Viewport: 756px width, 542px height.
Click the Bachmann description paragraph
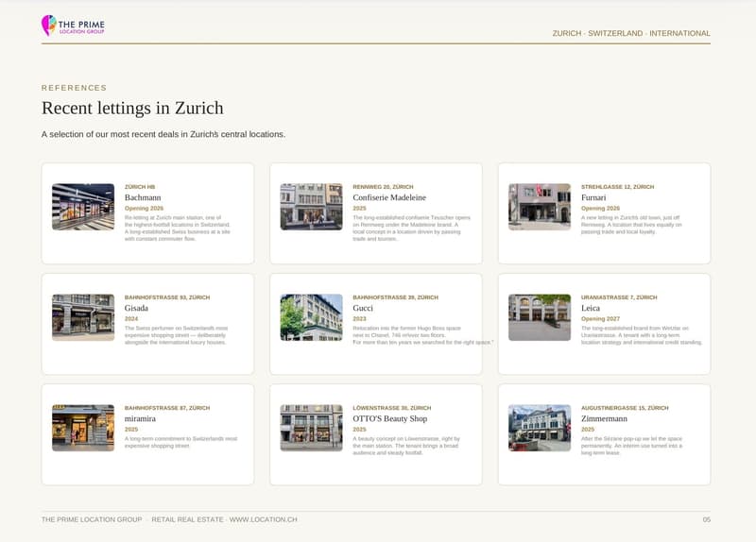pyautogui.click(x=178, y=229)
